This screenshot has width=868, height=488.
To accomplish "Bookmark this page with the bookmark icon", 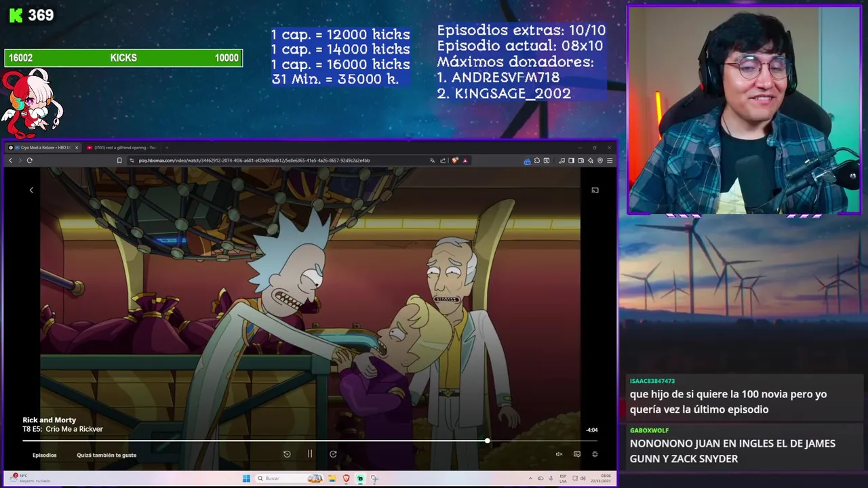I will tap(119, 161).
